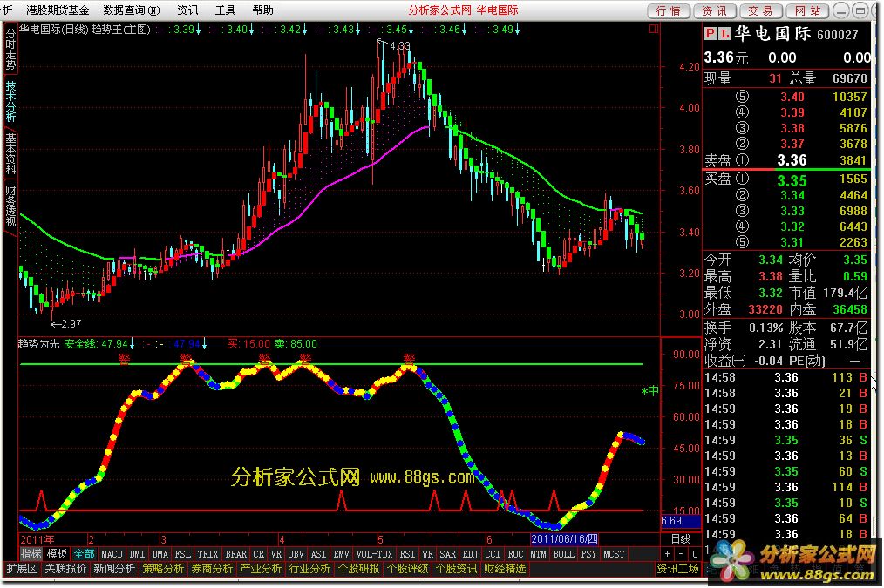This screenshot has width=884, height=588.
Task: Click the 0 reset button
Action: [695, 554]
